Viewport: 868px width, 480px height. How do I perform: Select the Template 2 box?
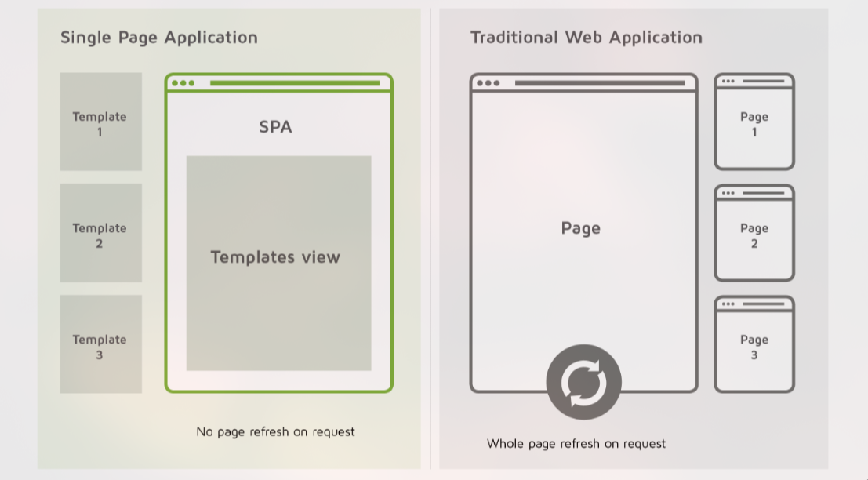coord(100,234)
